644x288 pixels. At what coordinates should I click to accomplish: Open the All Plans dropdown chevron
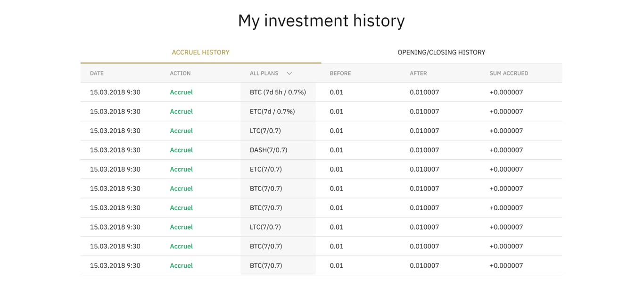pos(289,74)
